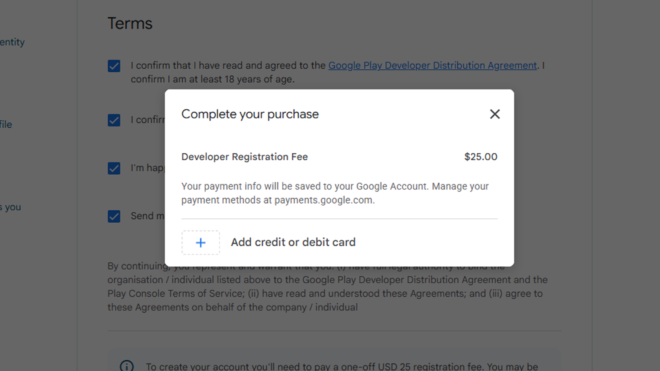The width and height of the screenshot is (660, 371).
Task: Select Add credit or debit card
Action: pyautogui.click(x=293, y=242)
